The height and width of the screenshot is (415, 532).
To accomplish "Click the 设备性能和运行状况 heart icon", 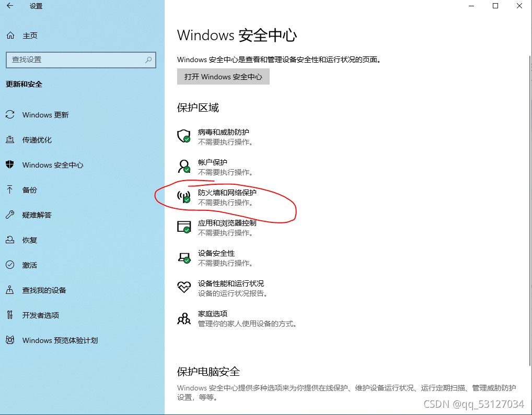I will point(184,287).
